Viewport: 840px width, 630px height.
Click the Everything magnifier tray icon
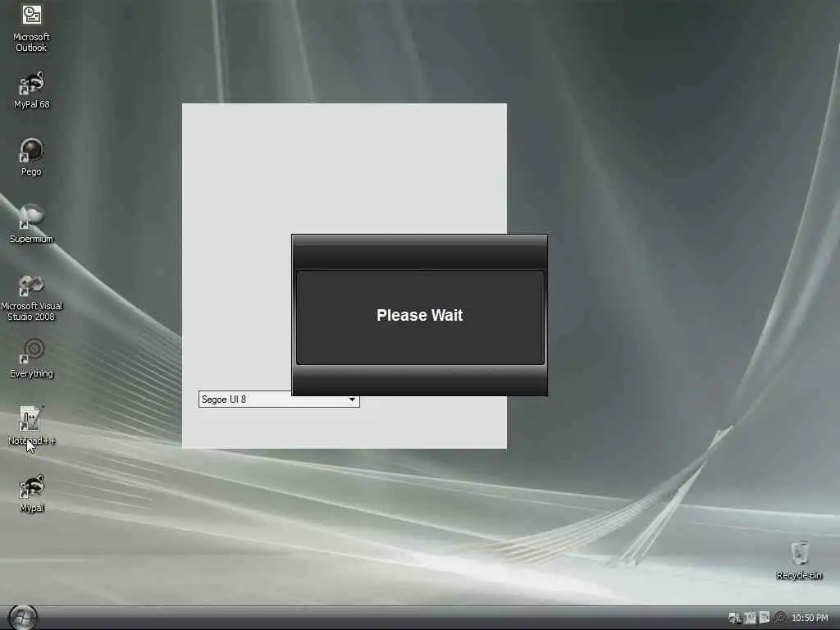780,618
